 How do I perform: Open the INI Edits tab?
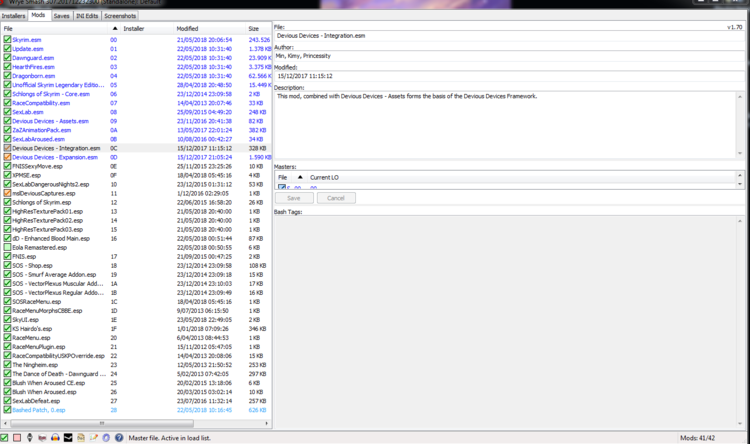87,16
